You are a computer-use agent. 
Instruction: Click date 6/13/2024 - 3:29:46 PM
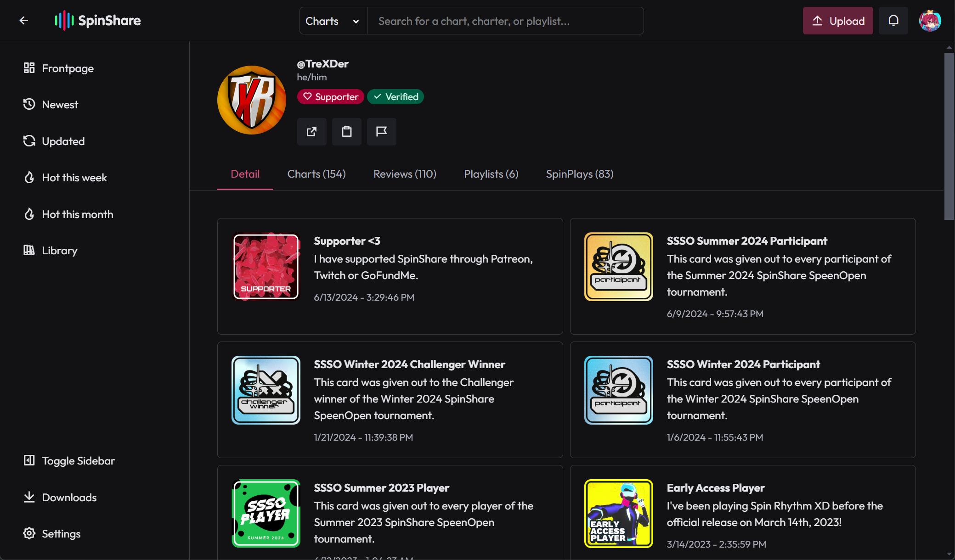[364, 297]
